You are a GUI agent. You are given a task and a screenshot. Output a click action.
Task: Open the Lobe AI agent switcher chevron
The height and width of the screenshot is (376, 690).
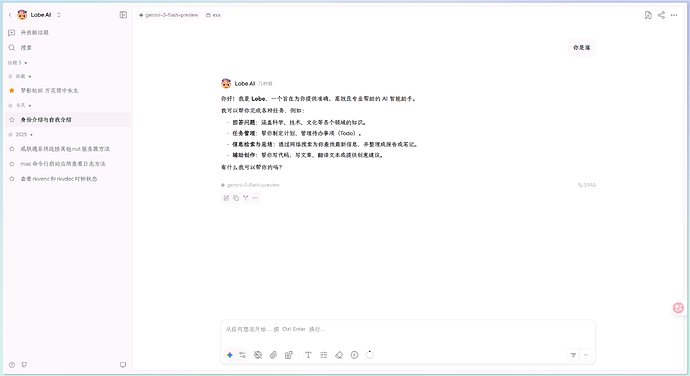(x=59, y=15)
